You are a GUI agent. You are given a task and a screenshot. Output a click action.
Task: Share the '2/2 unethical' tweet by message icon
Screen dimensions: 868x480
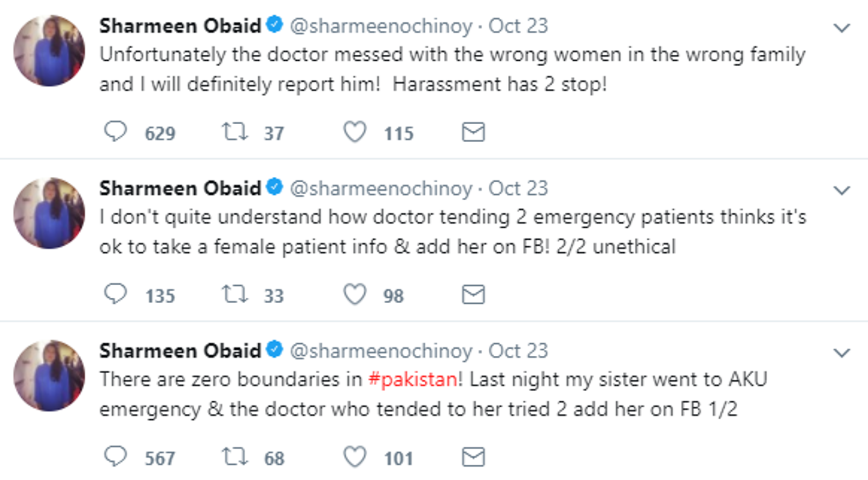tap(473, 294)
